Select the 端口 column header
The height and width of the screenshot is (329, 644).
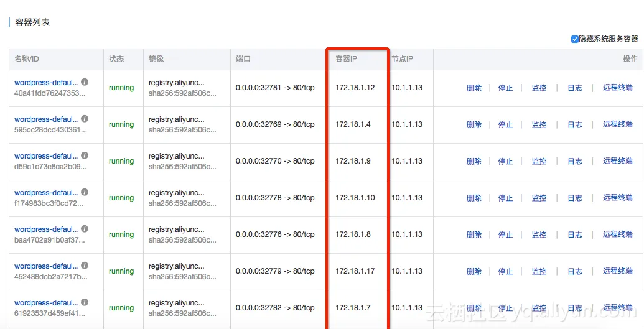pyautogui.click(x=243, y=59)
